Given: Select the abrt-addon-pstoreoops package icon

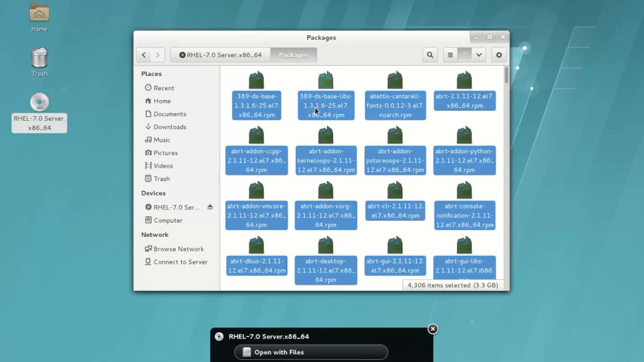Looking at the screenshot, I should (395, 135).
